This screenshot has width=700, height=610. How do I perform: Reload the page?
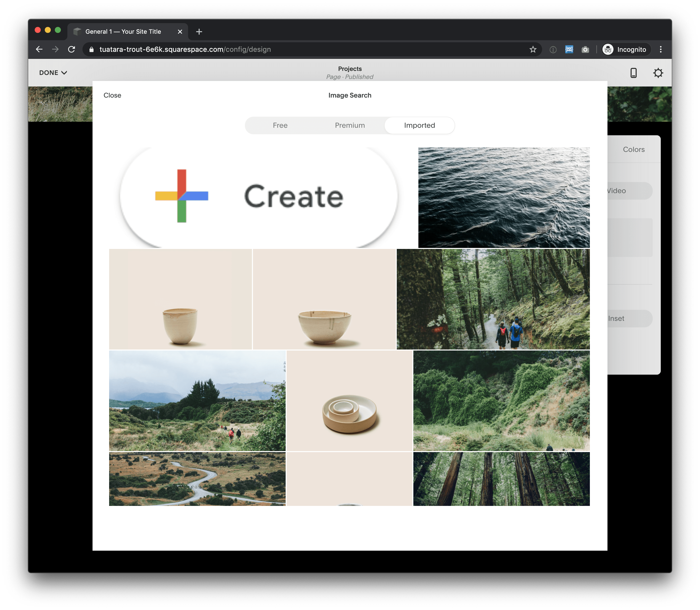[71, 49]
